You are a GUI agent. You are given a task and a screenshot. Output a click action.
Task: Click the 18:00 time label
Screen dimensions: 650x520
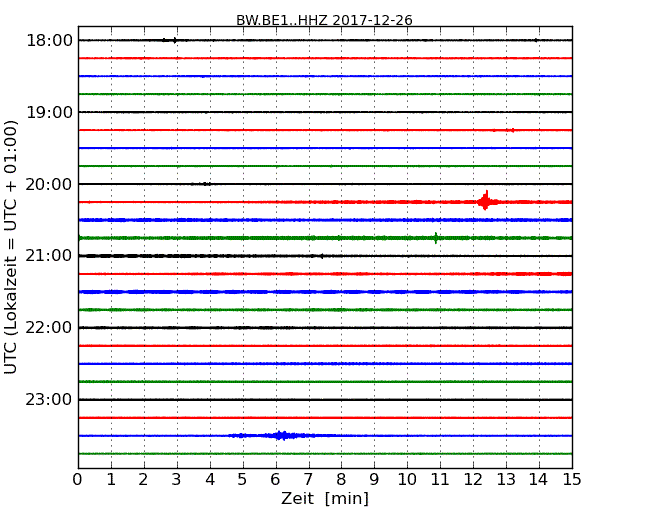pos(49,41)
